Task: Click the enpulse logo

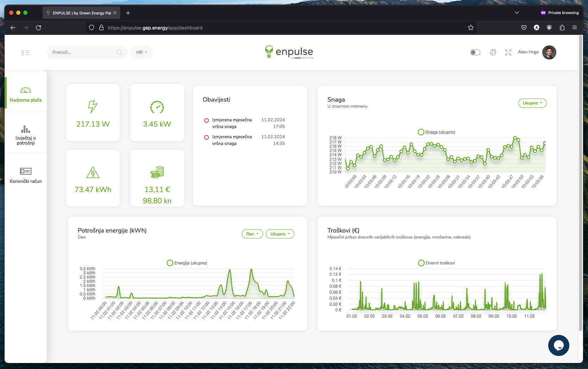Action: (289, 52)
